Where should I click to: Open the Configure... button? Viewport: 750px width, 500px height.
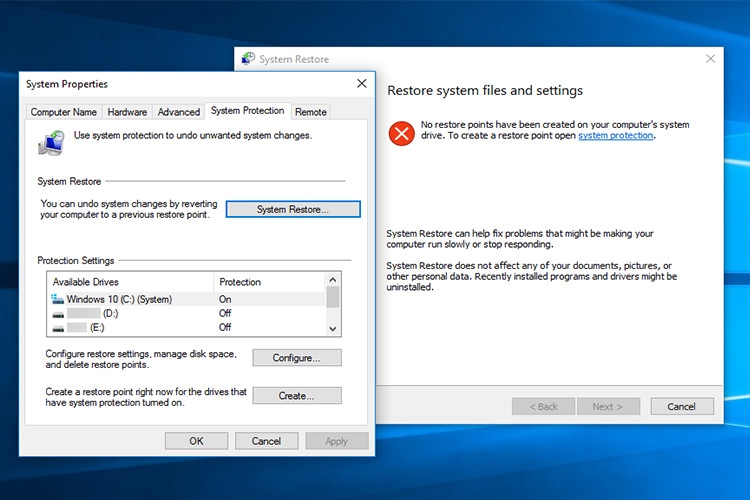(297, 357)
